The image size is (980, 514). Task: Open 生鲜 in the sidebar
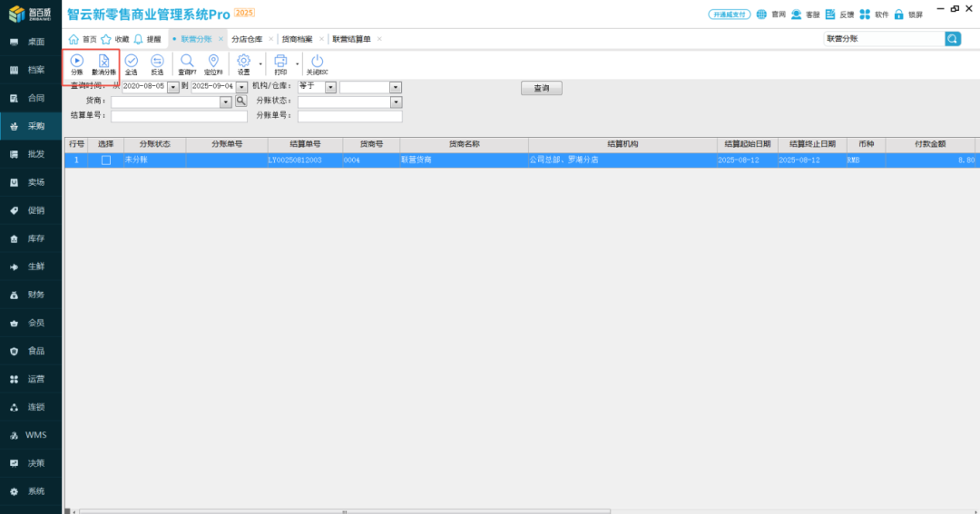31,267
